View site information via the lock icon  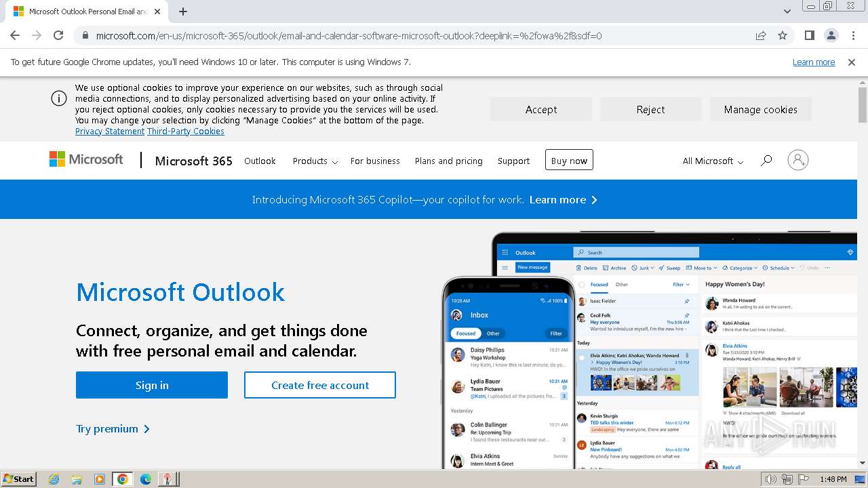(85, 36)
